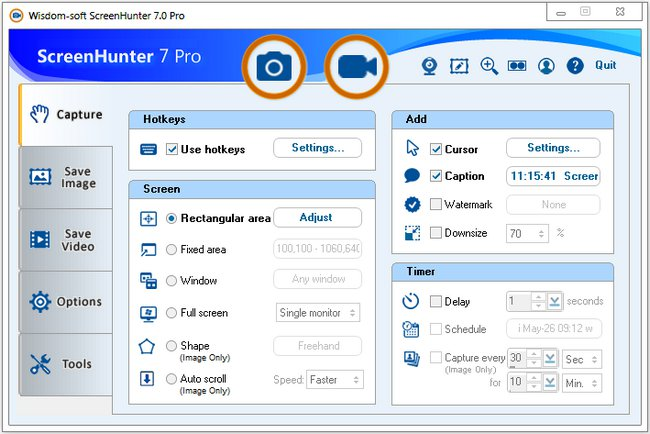Switch to the Capture tab

coord(66,115)
